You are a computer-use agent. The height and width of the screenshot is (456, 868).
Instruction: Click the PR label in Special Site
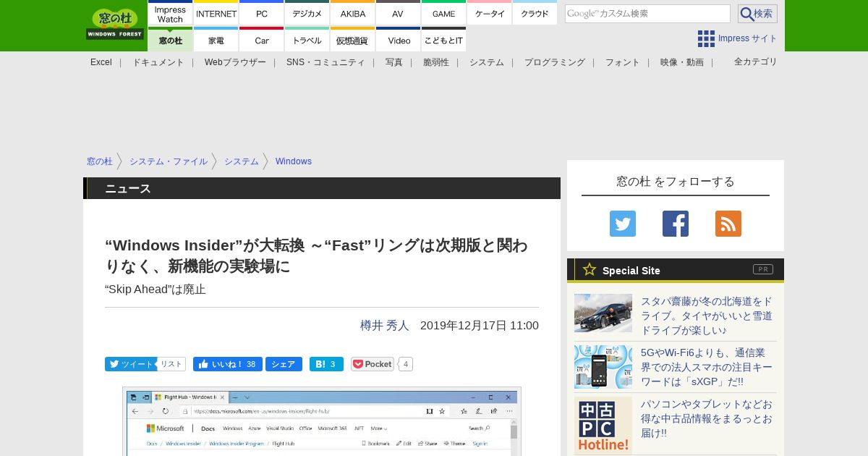click(763, 269)
